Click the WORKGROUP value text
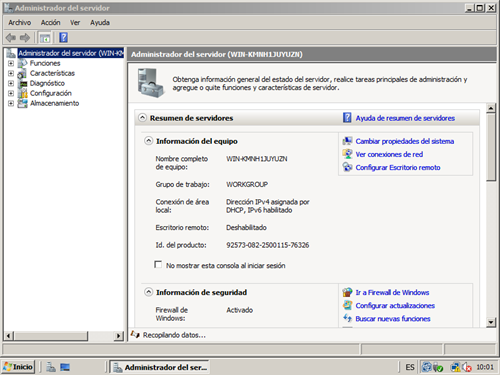 click(x=247, y=184)
